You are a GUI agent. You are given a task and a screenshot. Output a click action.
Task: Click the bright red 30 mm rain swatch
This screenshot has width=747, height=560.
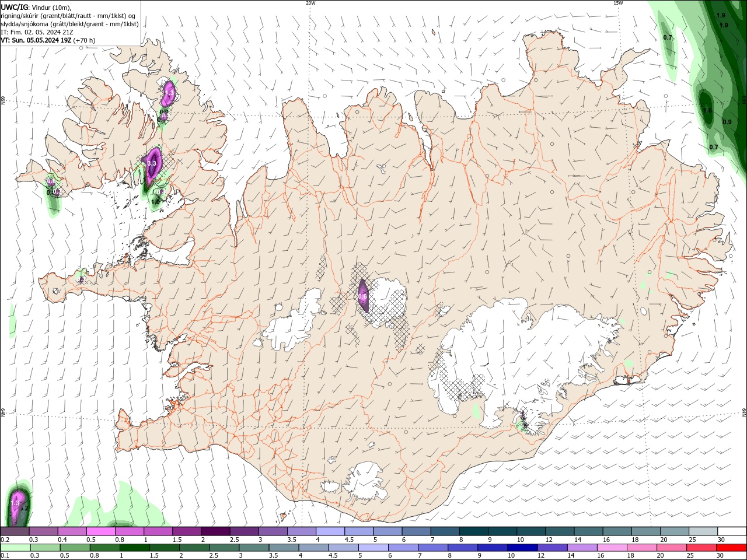tap(732, 548)
